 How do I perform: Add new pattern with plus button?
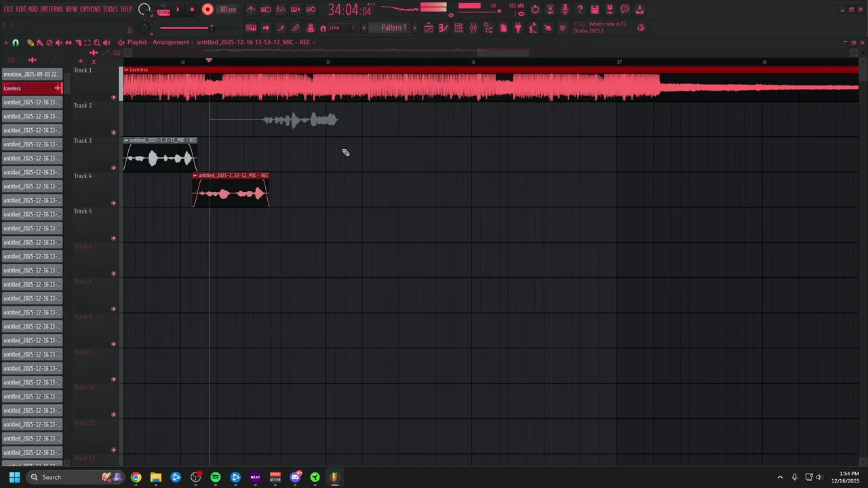(415, 28)
